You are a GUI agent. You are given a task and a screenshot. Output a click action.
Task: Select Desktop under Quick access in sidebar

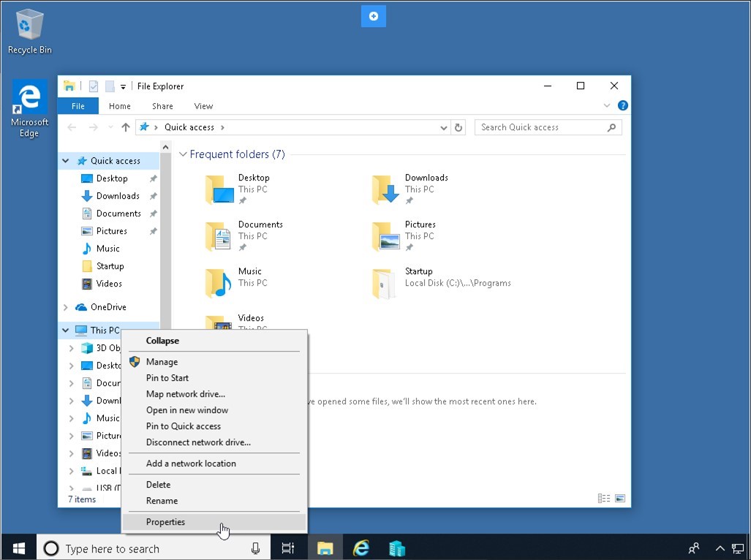point(112,178)
